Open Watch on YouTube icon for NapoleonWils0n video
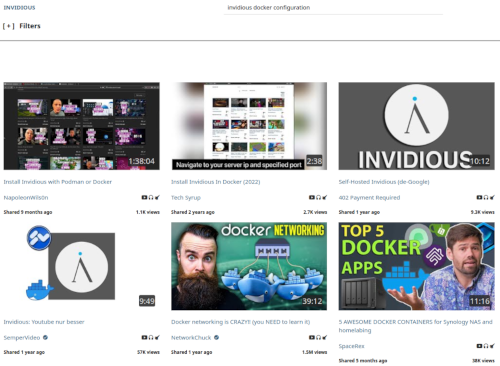The image size is (500, 366). click(x=144, y=197)
